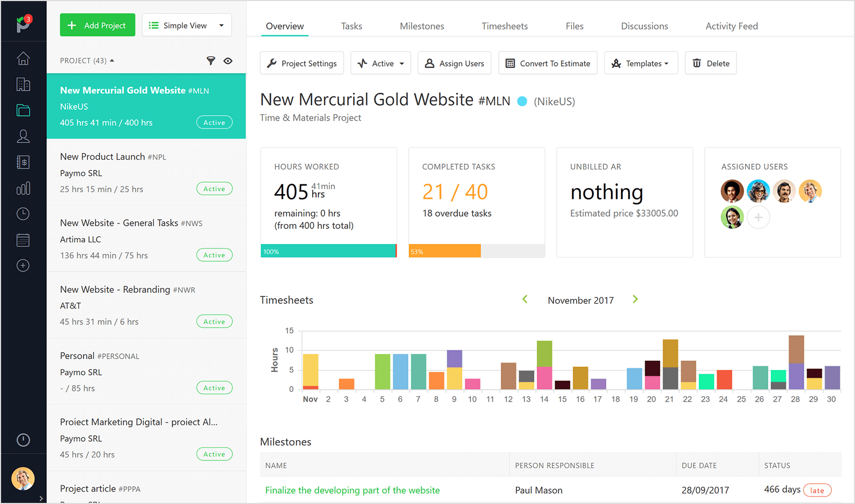
Task: Click the first assigned user avatar
Action: coord(732,191)
